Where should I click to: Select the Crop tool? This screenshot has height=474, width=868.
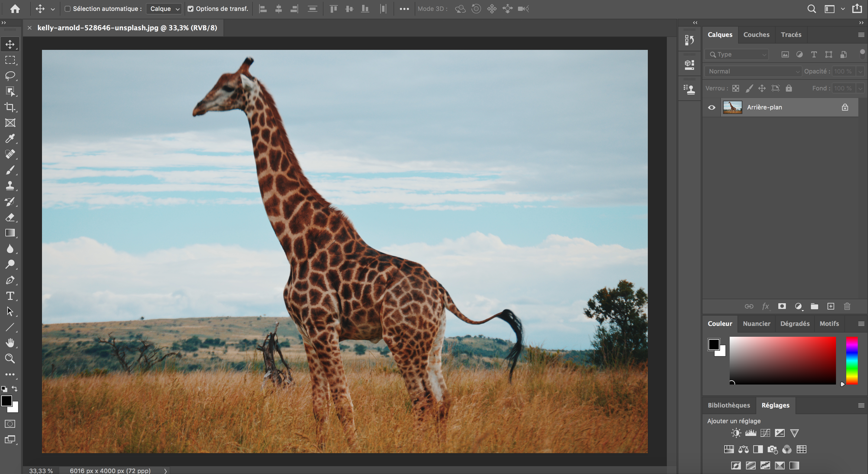[x=10, y=107]
